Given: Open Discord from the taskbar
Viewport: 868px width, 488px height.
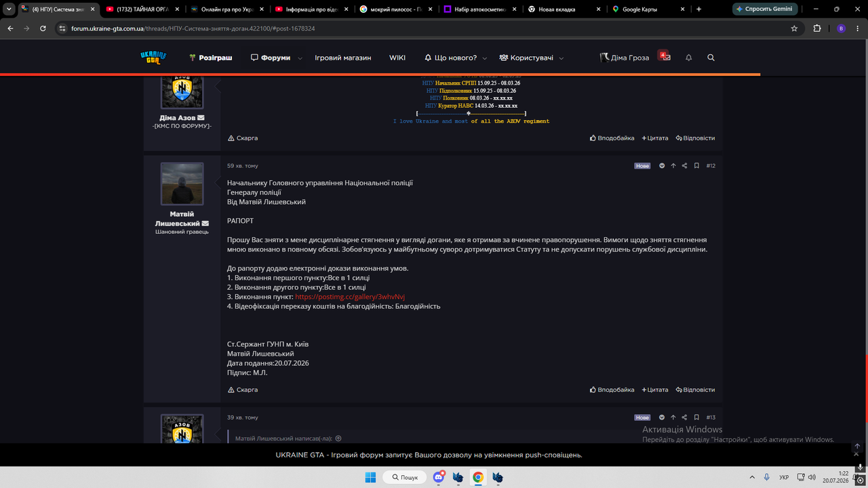Looking at the screenshot, I should (439, 477).
